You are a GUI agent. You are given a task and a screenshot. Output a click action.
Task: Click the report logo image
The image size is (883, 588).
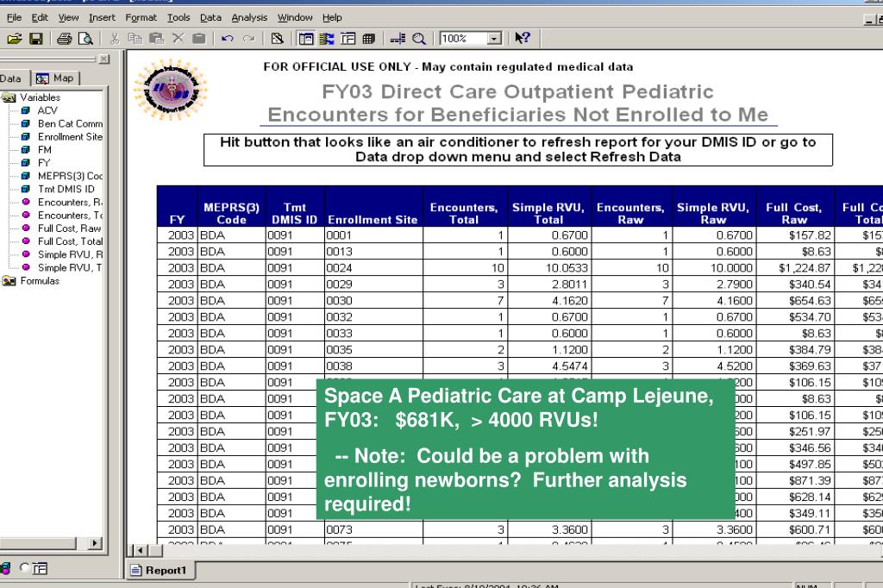click(171, 89)
